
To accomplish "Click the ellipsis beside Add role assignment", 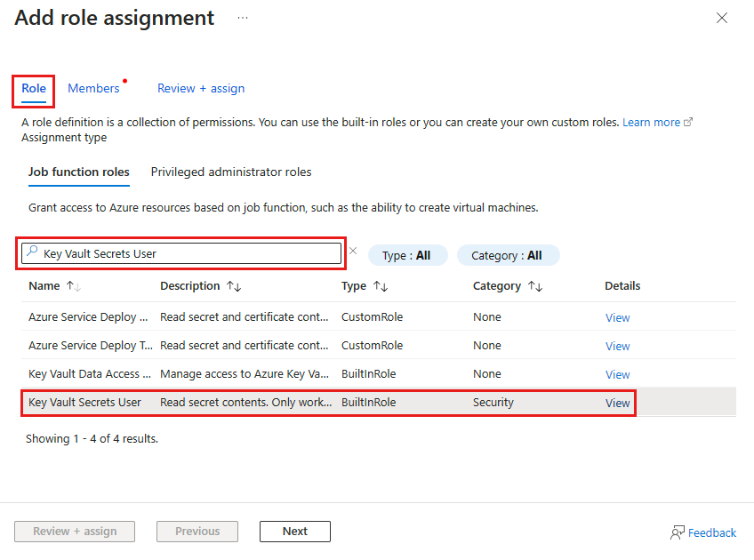I will [243, 17].
